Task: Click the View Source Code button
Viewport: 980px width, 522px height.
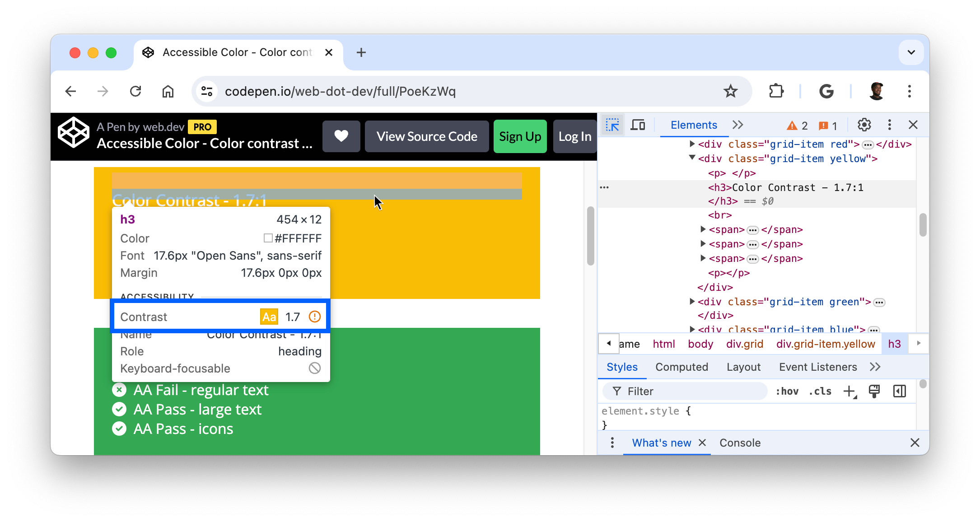Action: point(427,136)
